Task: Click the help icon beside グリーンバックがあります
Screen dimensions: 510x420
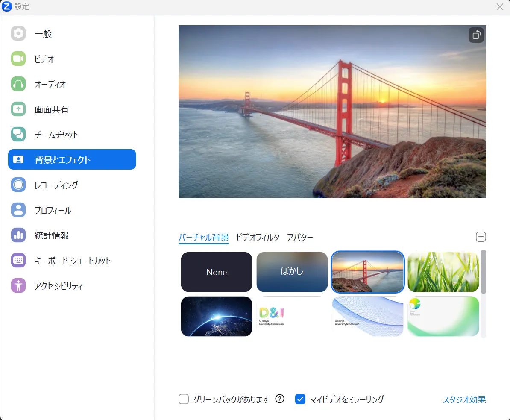Action: click(x=280, y=399)
